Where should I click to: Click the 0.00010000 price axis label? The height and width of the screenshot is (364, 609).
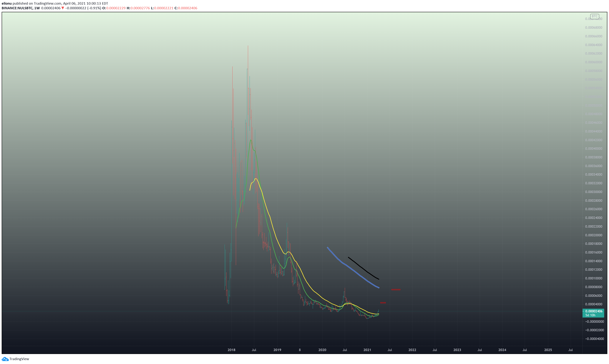[x=593, y=278]
